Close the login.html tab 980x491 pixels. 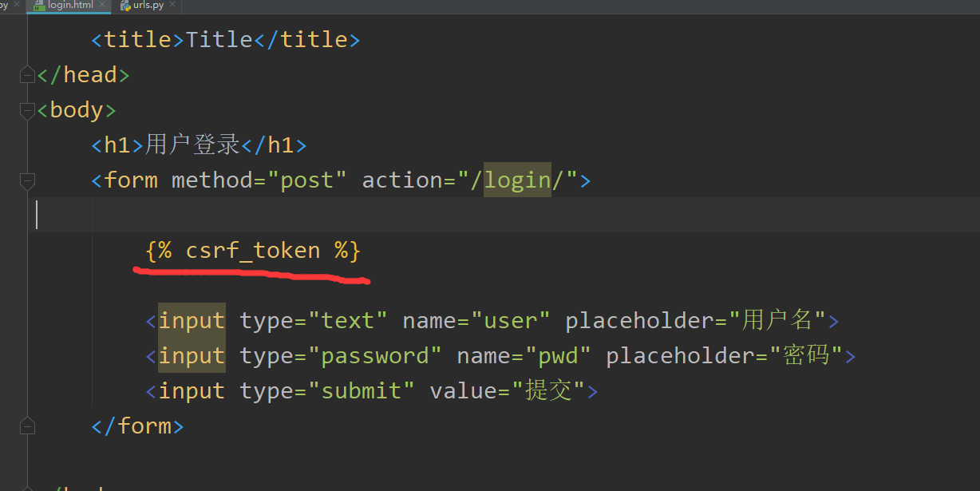click(104, 6)
